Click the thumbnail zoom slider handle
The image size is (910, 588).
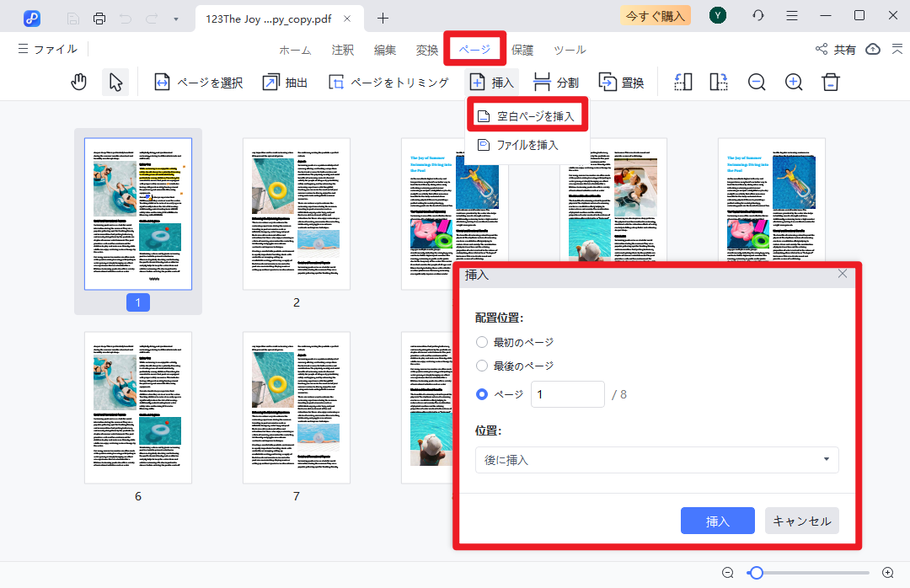pyautogui.click(x=757, y=573)
